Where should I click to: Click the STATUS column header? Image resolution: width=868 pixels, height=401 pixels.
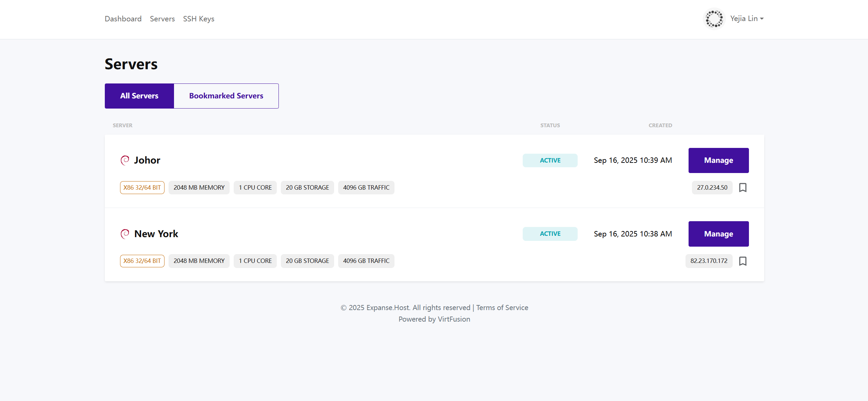(x=550, y=126)
